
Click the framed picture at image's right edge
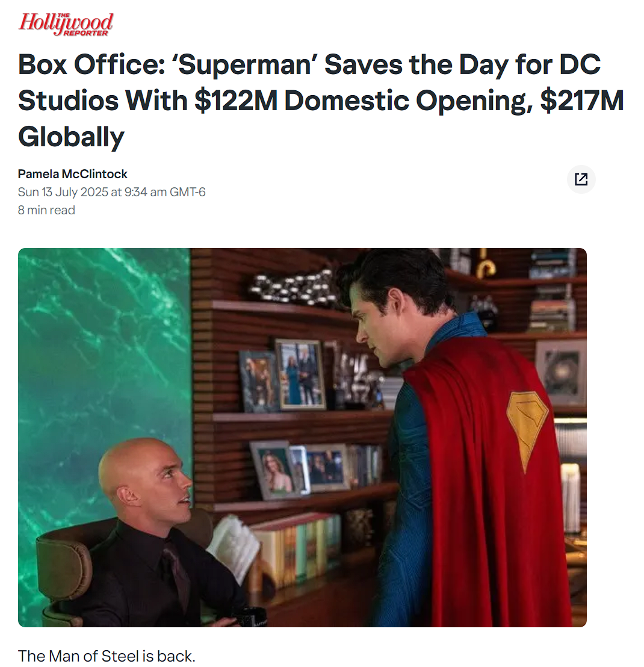pyautogui.click(x=562, y=372)
